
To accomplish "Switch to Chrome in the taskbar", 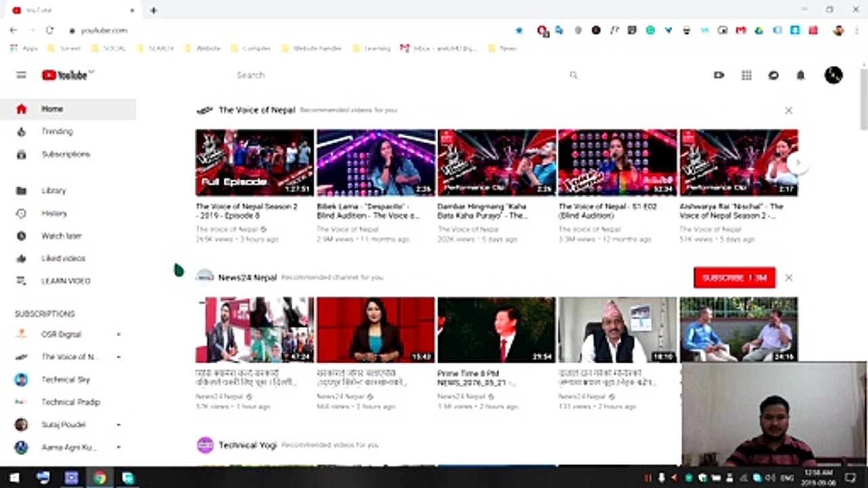I will [100, 478].
